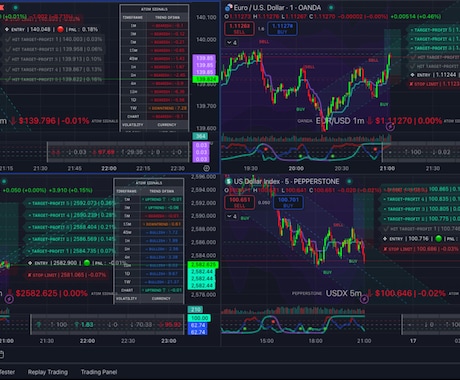Click the green 139.824 price label

tap(205, 79)
